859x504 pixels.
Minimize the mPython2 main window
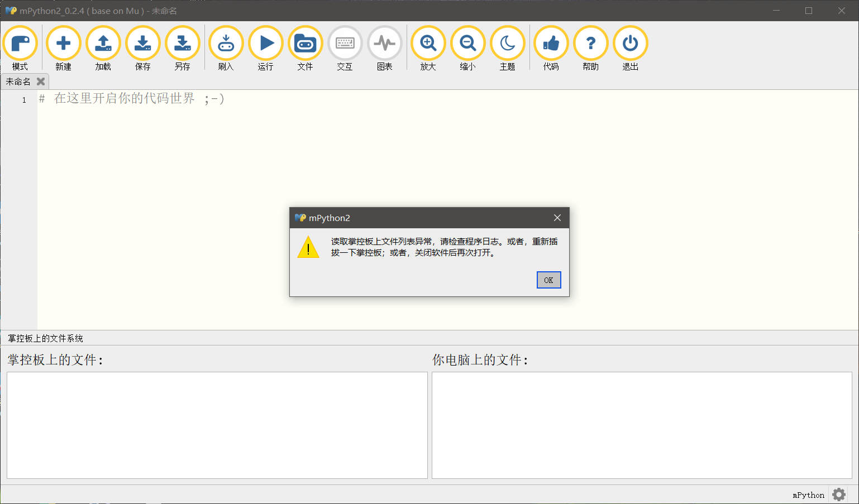(x=776, y=11)
